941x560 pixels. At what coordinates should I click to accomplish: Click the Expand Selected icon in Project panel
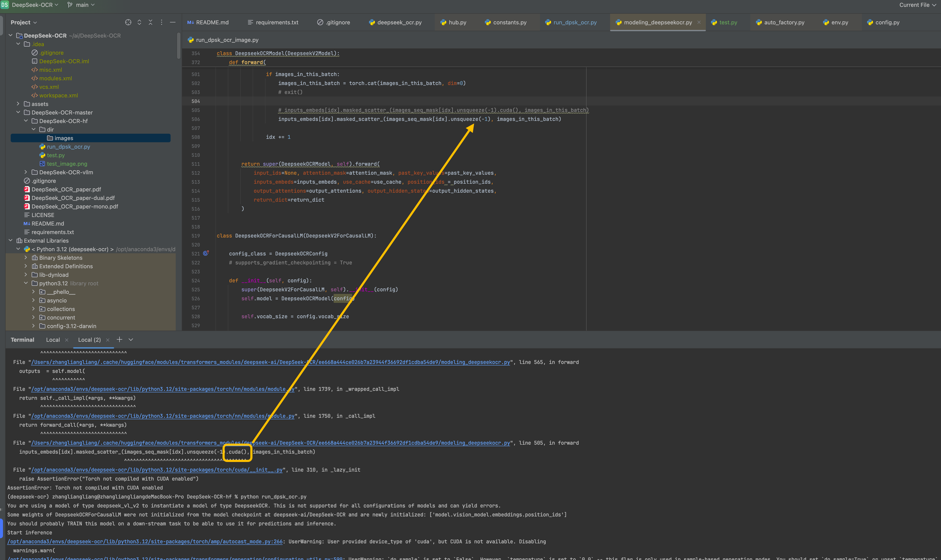(139, 22)
